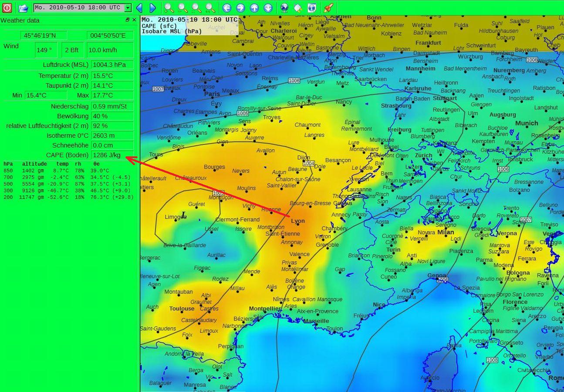Screen dimensions: 564x392
Task: Click Frankfurt on the map
Action: point(428,43)
